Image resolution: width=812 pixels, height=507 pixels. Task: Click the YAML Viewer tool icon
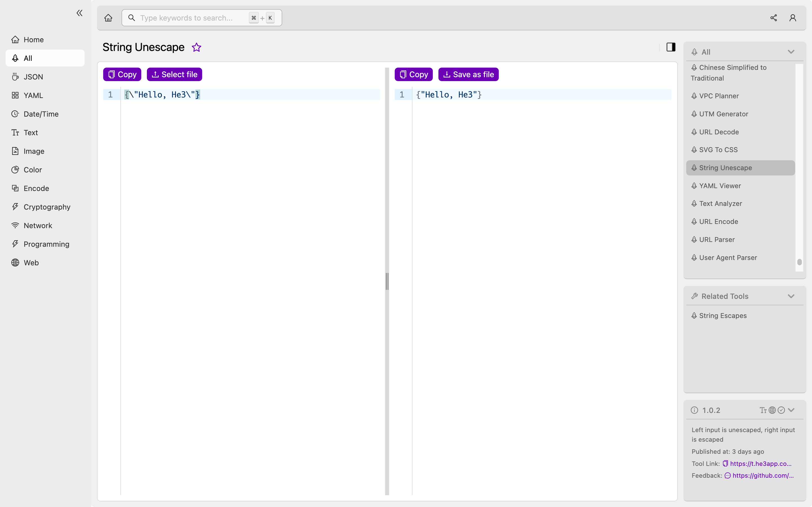click(694, 186)
